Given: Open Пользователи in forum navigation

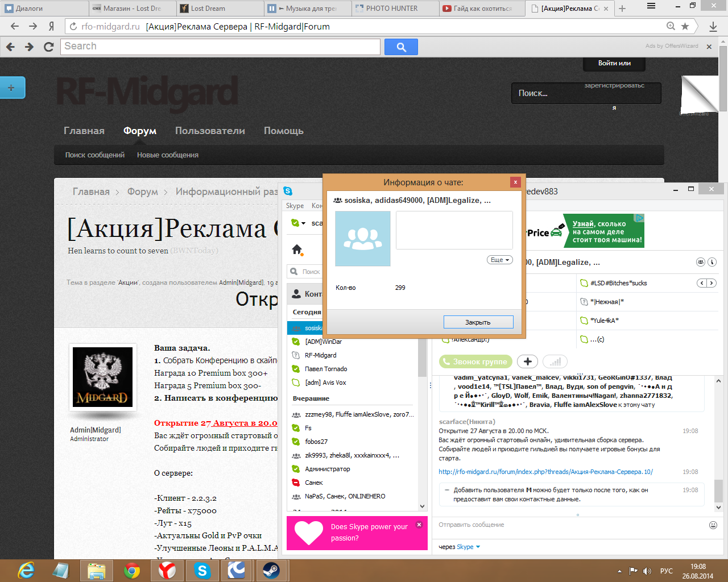Looking at the screenshot, I should click(210, 131).
